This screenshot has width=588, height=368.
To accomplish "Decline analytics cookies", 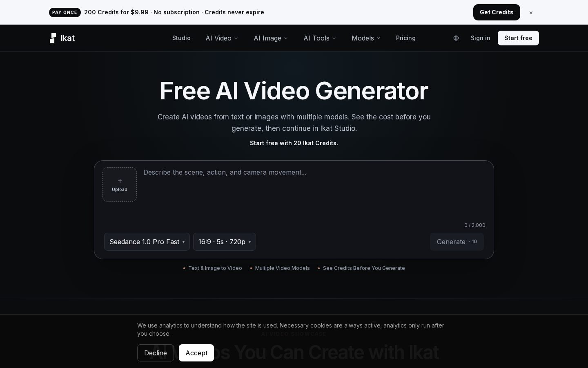I will click(x=156, y=353).
